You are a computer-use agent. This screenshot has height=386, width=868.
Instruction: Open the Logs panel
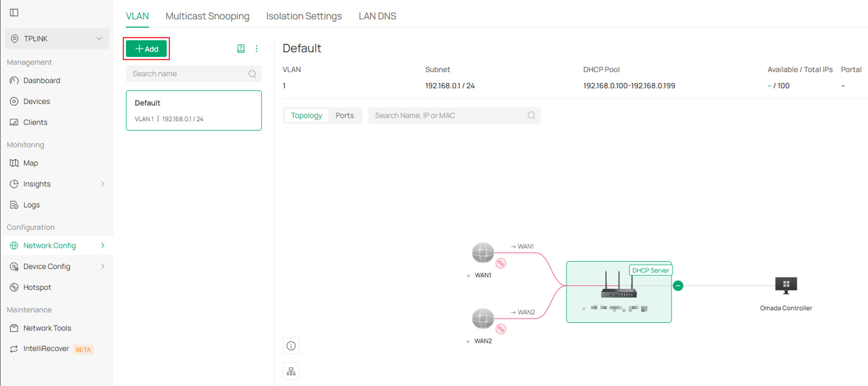coord(31,205)
